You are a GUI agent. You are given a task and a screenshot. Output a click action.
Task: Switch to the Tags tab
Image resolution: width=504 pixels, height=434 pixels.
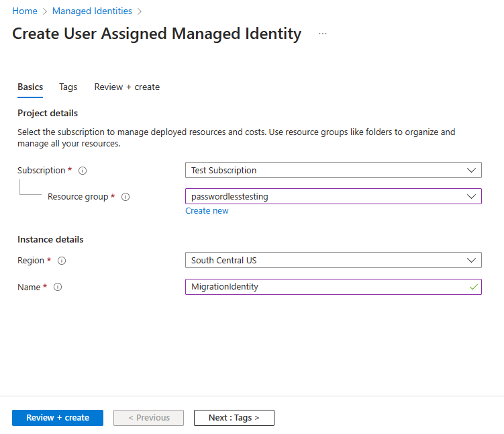pyautogui.click(x=68, y=87)
